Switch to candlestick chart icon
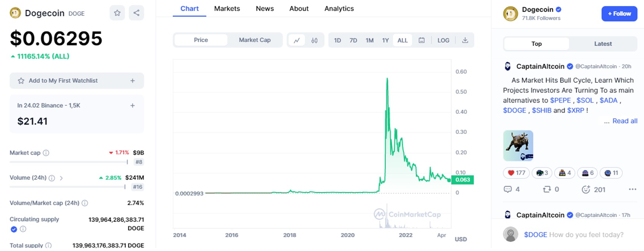This screenshot has height=251, width=644. [315, 40]
